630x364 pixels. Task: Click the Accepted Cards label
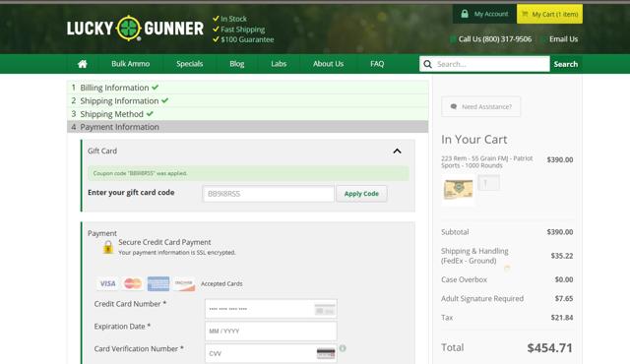click(221, 283)
